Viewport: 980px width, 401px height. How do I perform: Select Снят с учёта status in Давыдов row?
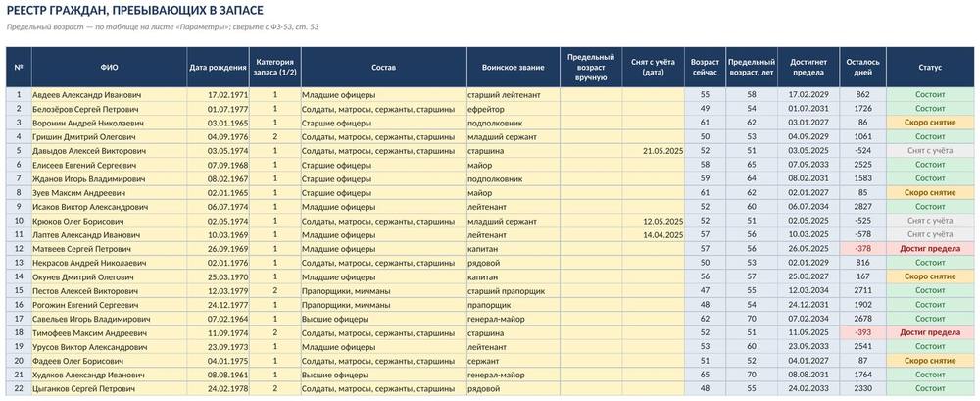coord(930,151)
